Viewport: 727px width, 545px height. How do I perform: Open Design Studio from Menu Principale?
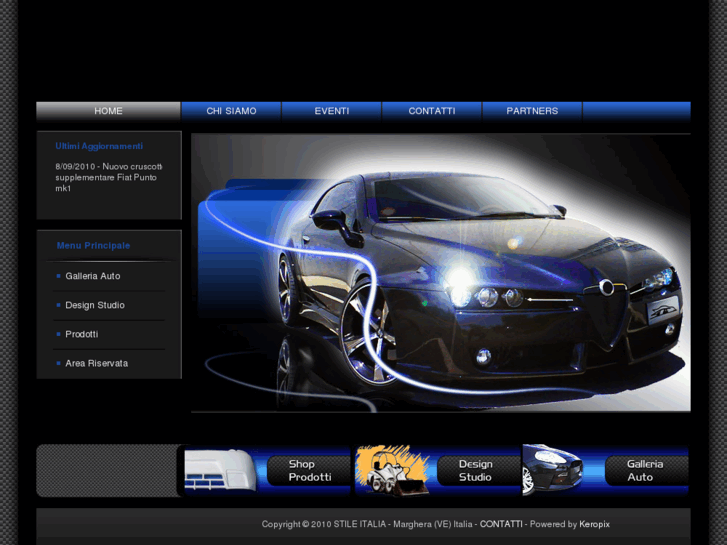[x=95, y=305]
